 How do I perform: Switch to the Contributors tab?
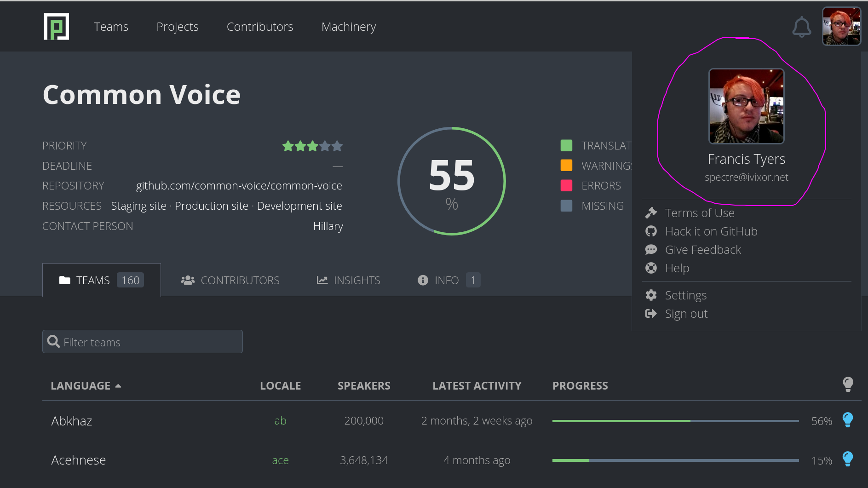(x=240, y=280)
